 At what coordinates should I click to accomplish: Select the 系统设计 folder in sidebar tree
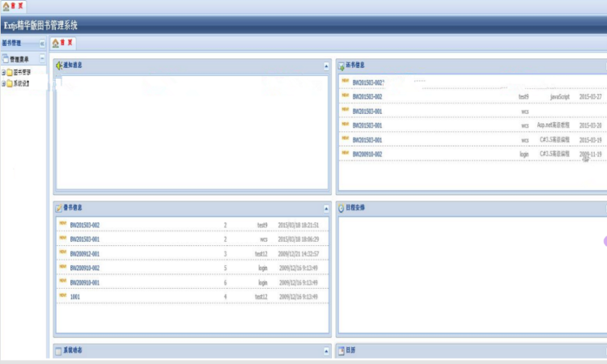coord(18,83)
